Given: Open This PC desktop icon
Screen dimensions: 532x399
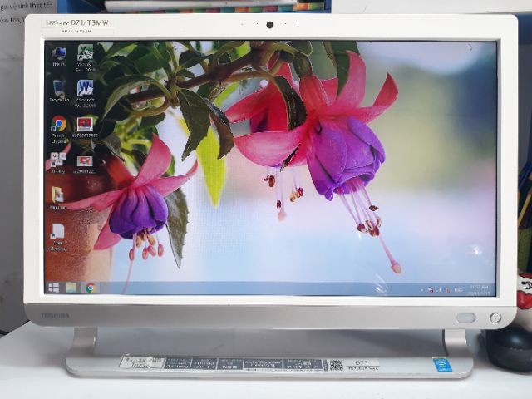Looking at the screenshot, I should click(59, 54).
